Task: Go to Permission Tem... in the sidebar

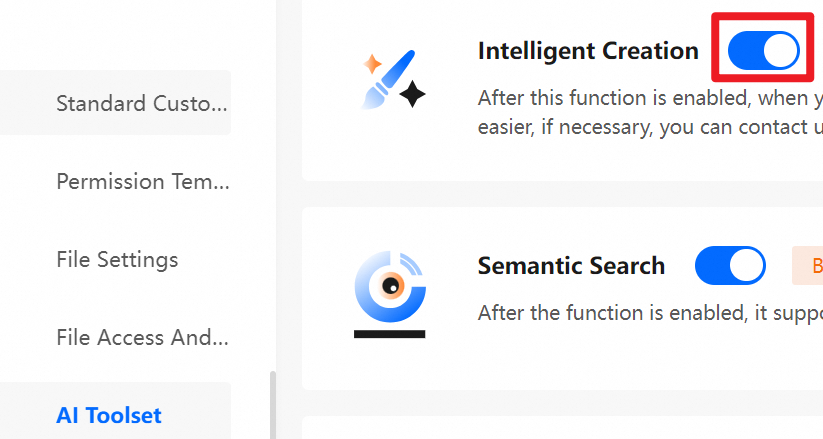Action: click(x=141, y=181)
